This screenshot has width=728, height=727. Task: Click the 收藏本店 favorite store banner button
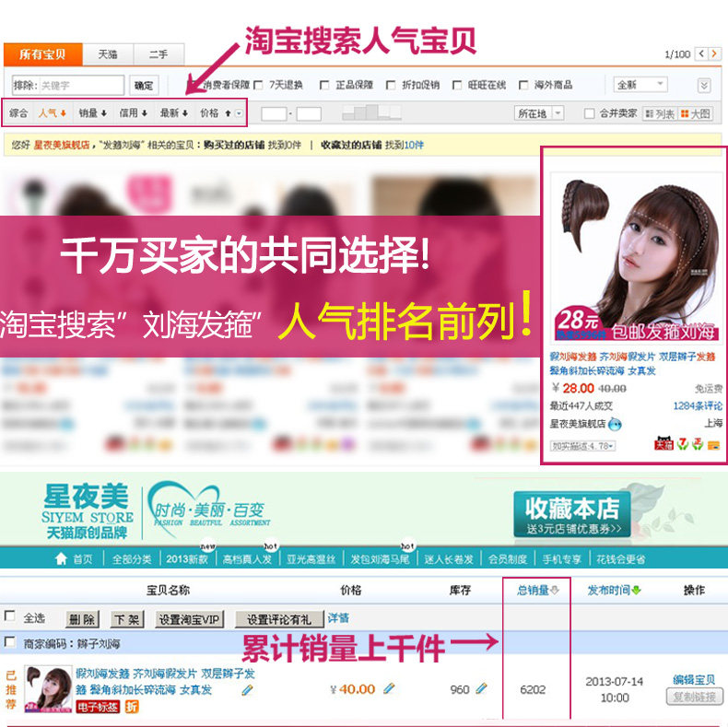[x=572, y=514]
